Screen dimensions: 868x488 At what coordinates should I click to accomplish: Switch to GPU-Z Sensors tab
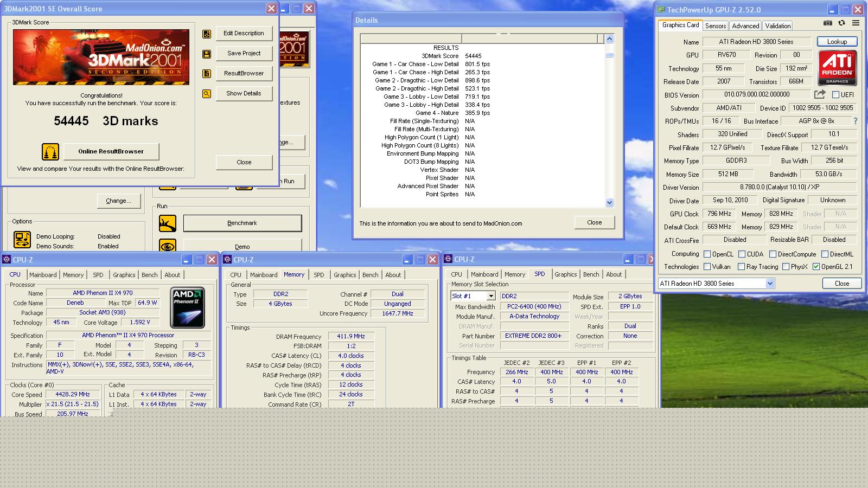[x=716, y=26]
